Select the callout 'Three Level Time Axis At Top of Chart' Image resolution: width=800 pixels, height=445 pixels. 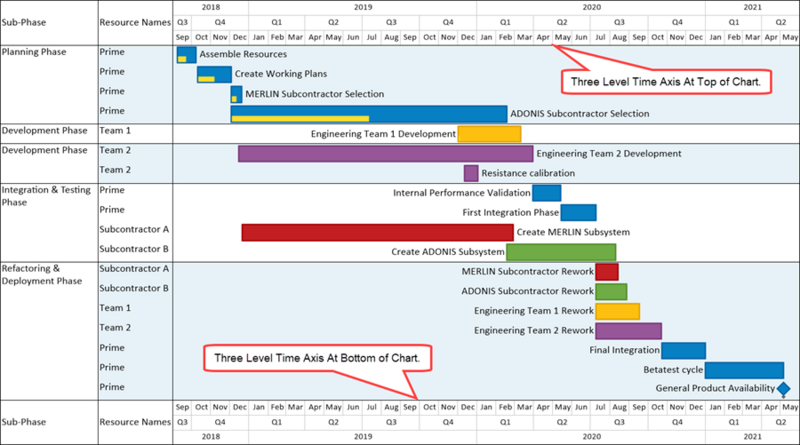(666, 82)
